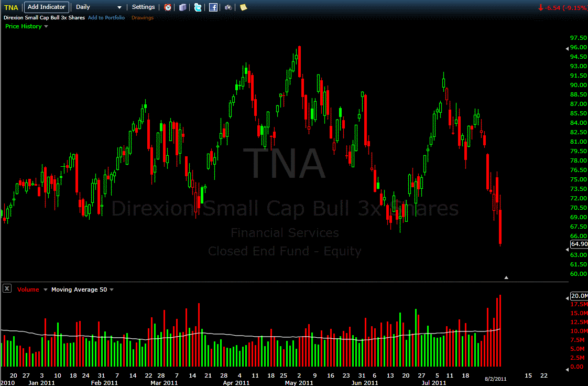Click the Mar 2011 date axis label

pos(164,383)
